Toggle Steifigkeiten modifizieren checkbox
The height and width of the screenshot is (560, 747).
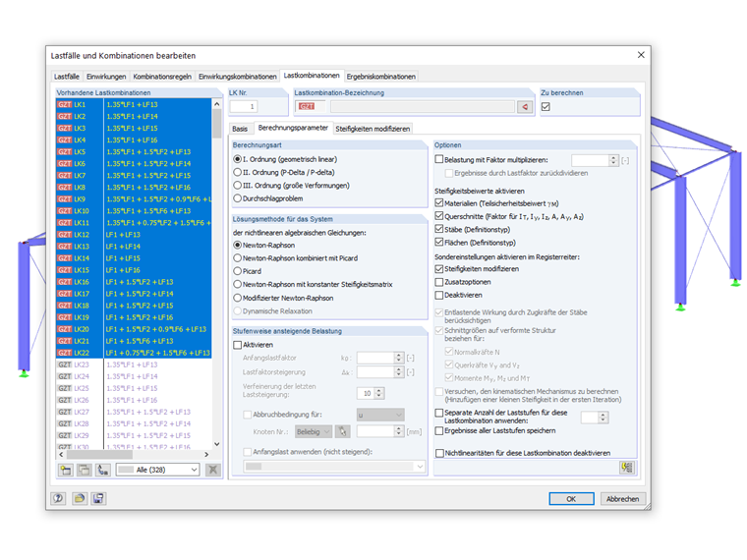[439, 268]
